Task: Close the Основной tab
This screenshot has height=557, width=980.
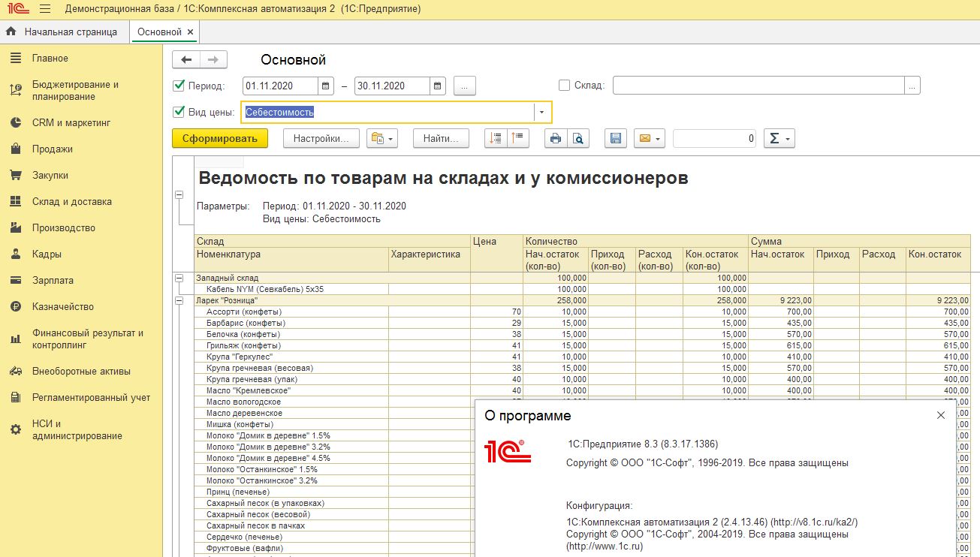Action: (191, 32)
